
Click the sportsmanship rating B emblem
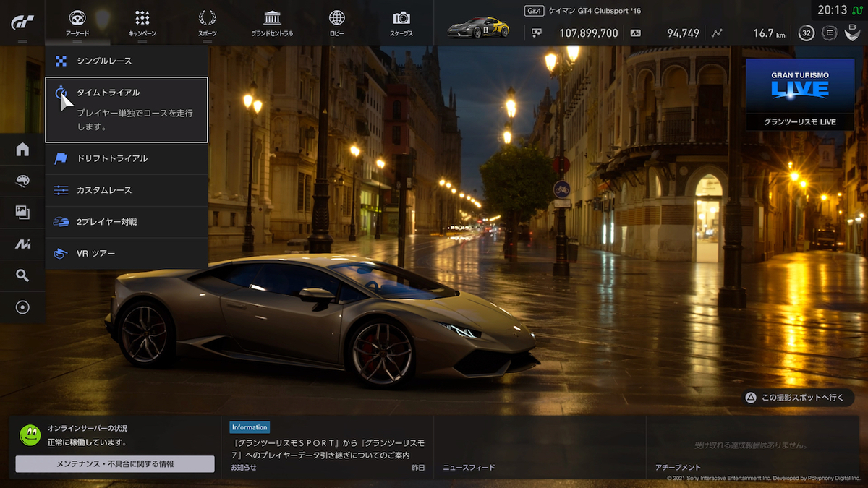(853, 33)
